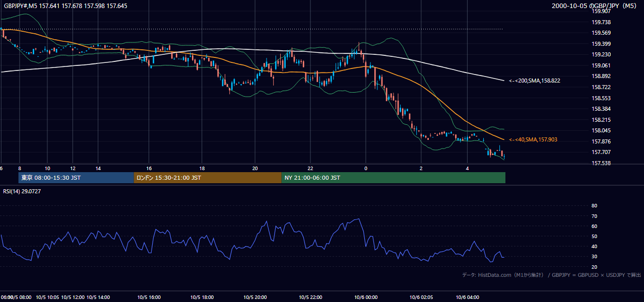
Task: Click hour label 12 on the price chart time axis
Action: coord(73,168)
